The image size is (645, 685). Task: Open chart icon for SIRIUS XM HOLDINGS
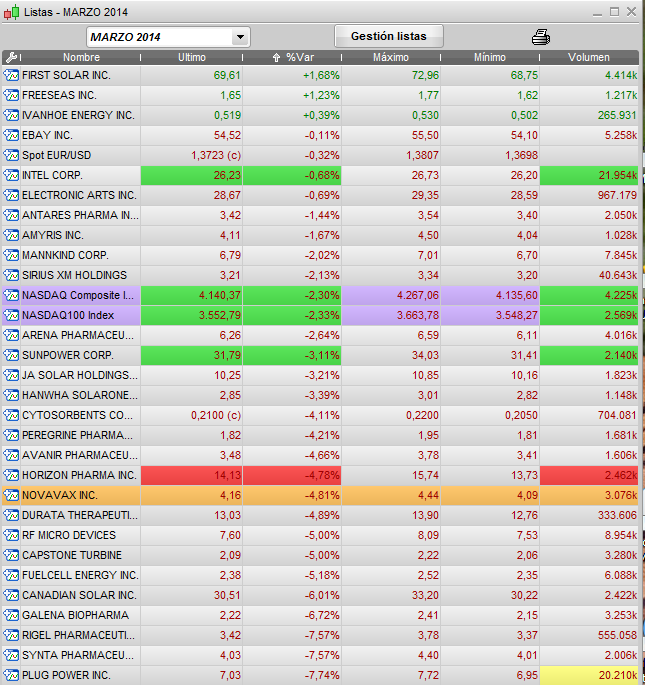(x=11, y=275)
